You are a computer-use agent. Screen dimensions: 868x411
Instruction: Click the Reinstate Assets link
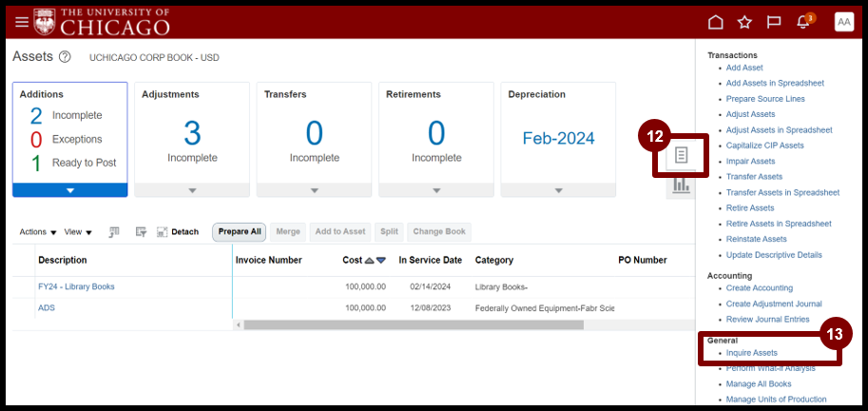pos(756,240)
